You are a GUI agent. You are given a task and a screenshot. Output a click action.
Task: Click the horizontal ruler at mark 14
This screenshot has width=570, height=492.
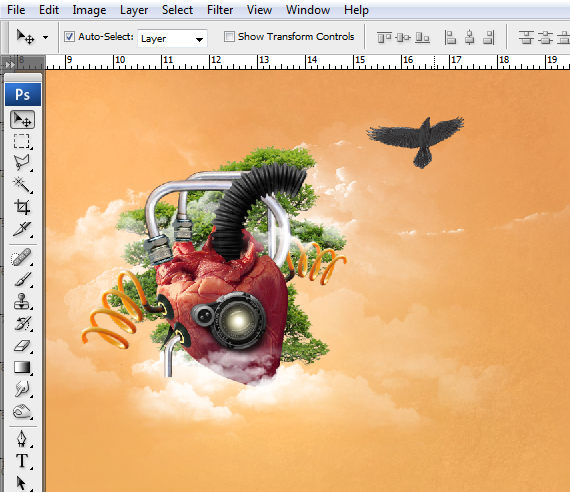[x=306, y=62]
